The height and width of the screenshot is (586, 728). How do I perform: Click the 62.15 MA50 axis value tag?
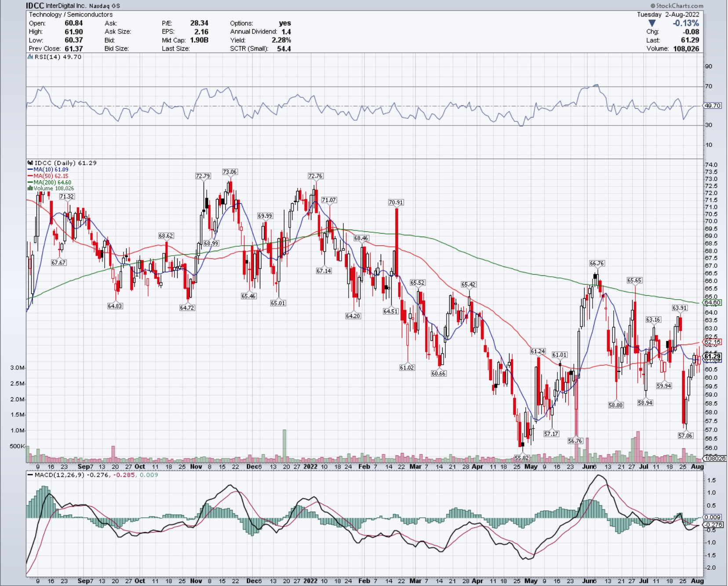coord(713,342)
